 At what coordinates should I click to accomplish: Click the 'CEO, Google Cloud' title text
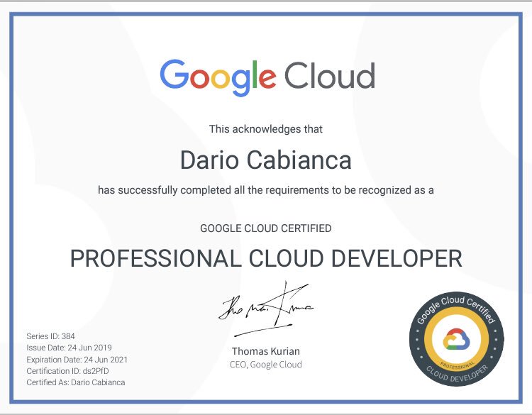pyautogui.click(x=266, y=365)
